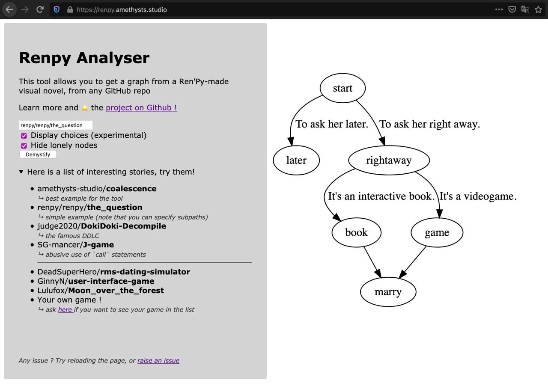Click the Pocket save icon

512,9
